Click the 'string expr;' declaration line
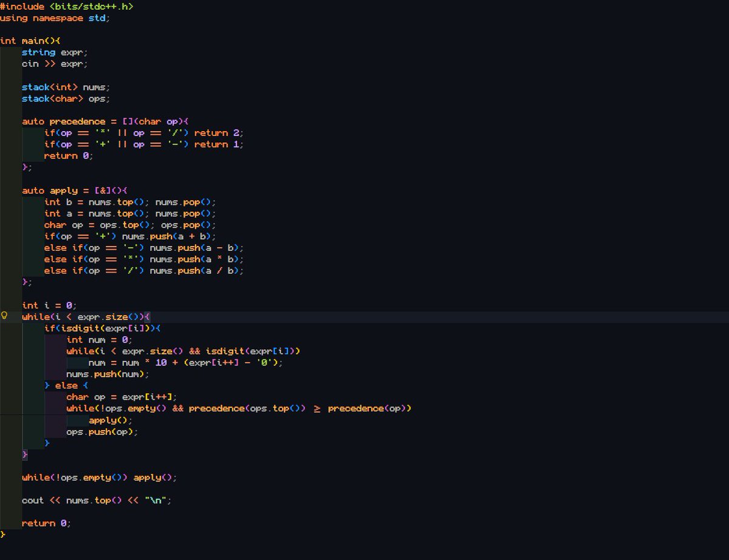Image resolution: width=729 pixels, height=560 pixels. pos(55,52)
